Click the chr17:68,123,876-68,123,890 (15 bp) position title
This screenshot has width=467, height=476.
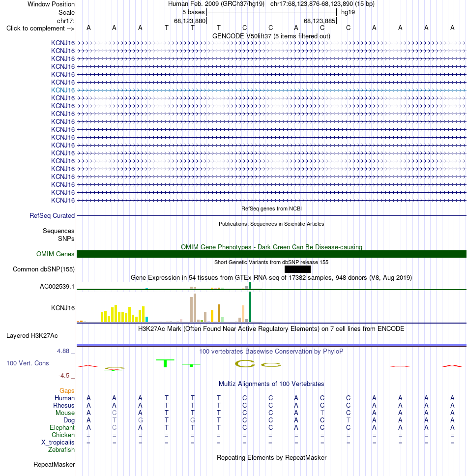pos(322,4)
